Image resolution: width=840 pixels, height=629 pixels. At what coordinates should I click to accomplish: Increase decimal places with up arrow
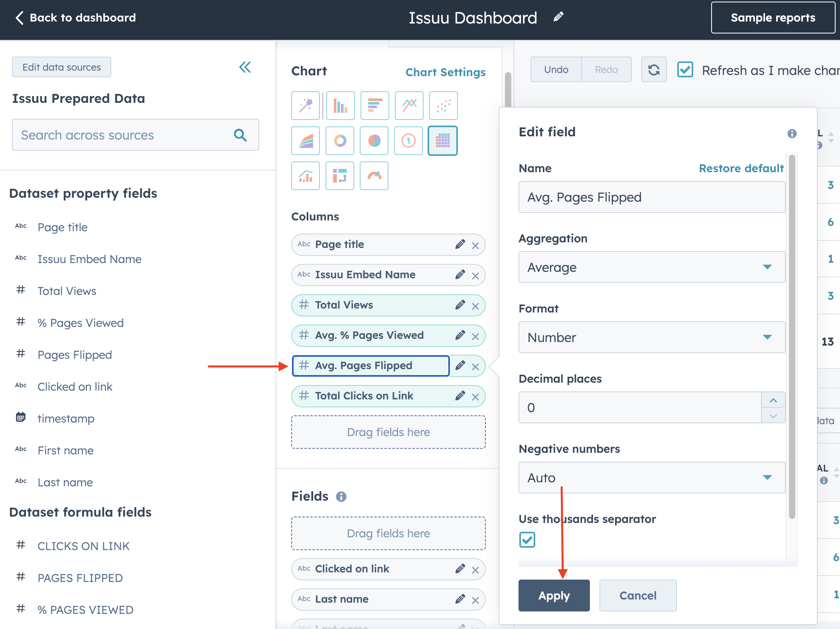[x=773, y=400]
